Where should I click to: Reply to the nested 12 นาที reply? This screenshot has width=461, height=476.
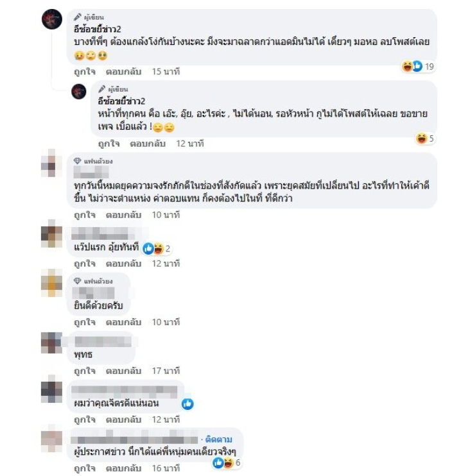click(x=148, y=144)
